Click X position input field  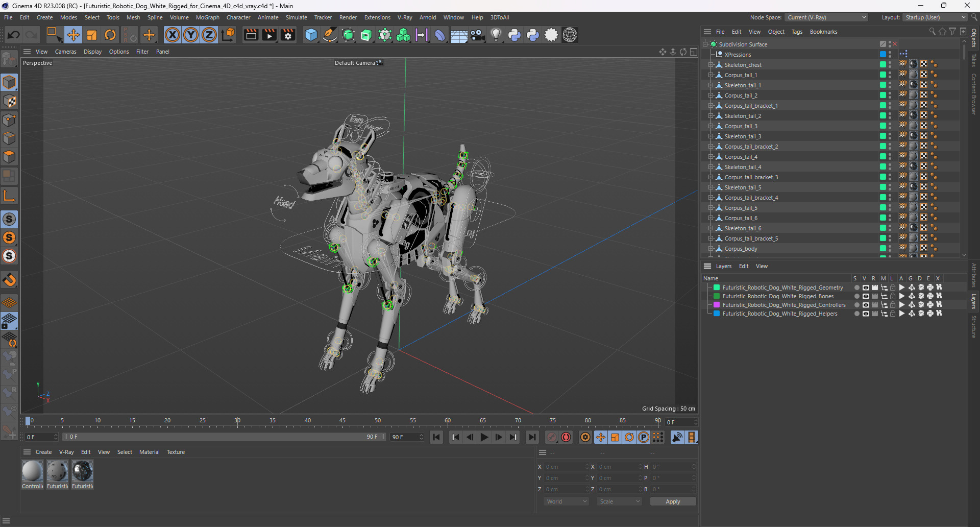tap(566, 467)
